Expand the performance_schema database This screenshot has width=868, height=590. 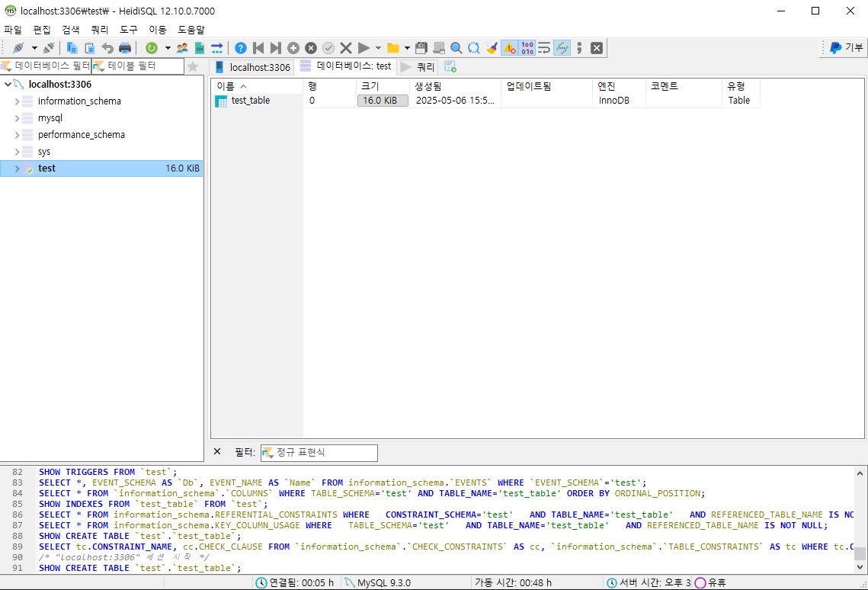pos(18,135)
